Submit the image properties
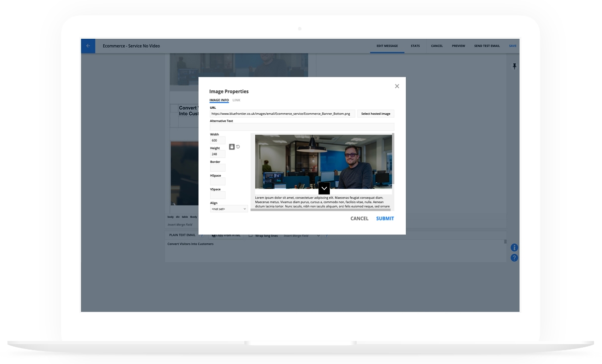The image size is (602, 364). tap(385, 218)
